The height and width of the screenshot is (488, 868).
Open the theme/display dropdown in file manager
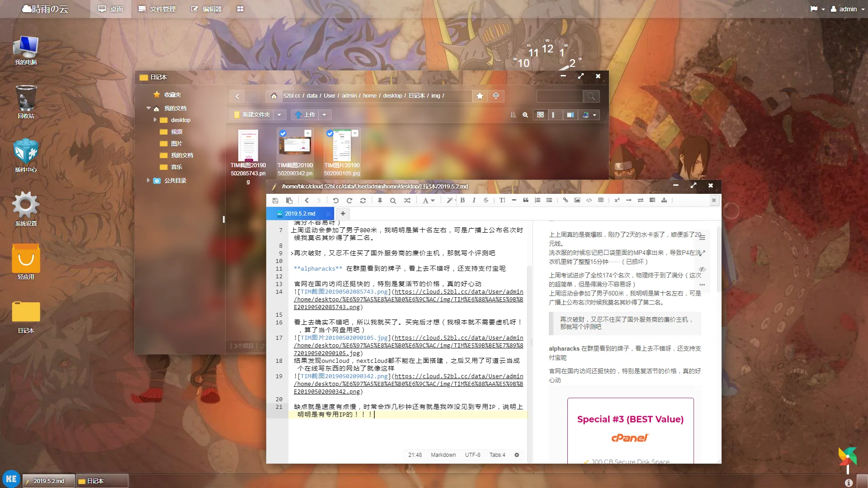pyautogui.click(x=589, y=115)
